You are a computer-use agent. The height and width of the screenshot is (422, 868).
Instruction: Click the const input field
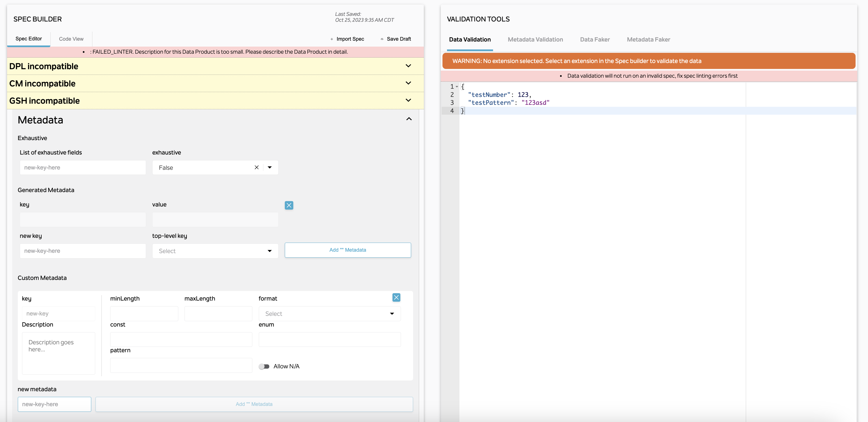point(181,340)
